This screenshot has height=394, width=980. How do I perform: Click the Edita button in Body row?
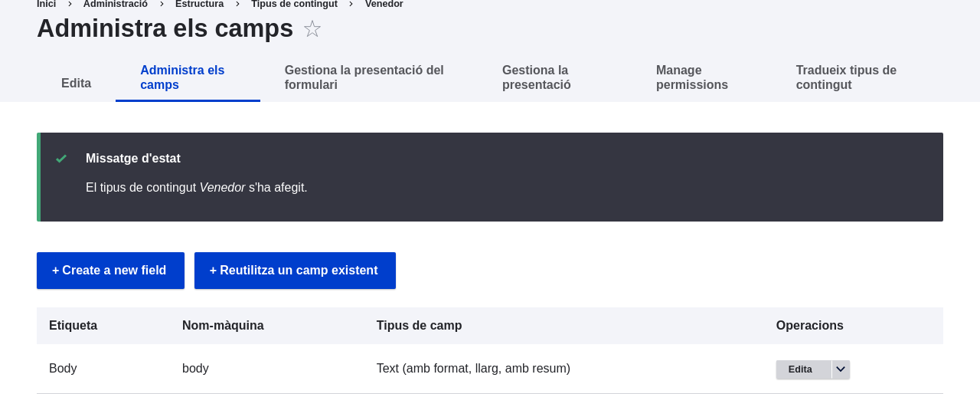click(801, 369)
